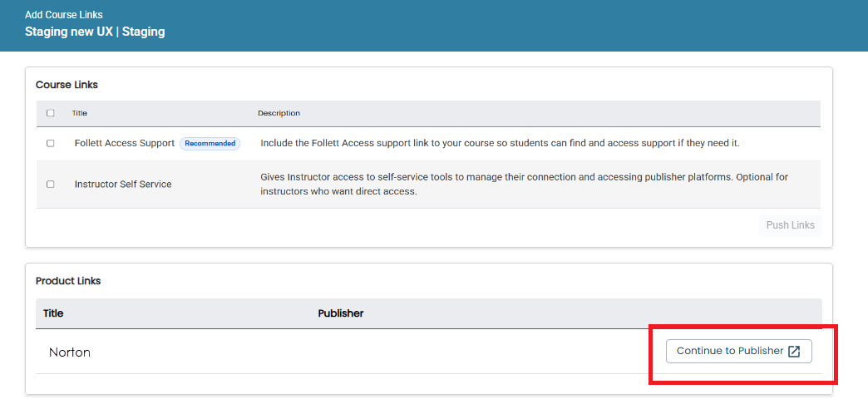Click the Instructor self-service tools description
Screen dimensions: 868x404
tap(525, 185)
